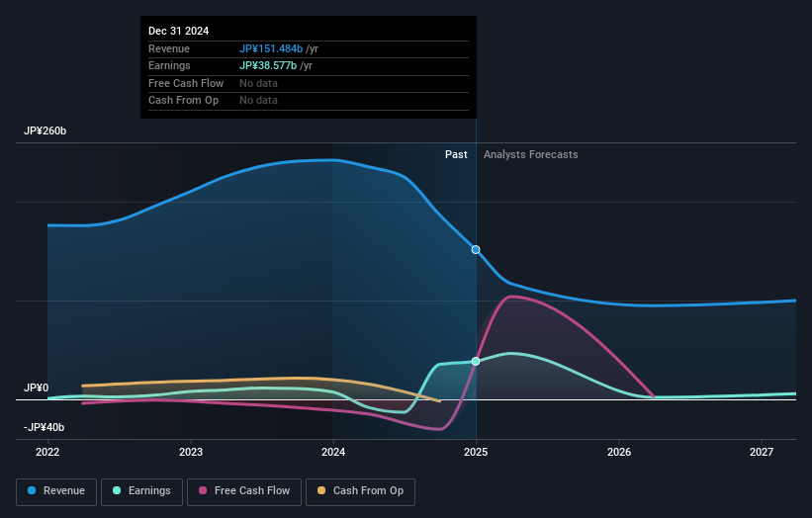Screen dimensions: 812x518
Task: Click the Cash From Op tooltip row label
Action: click(x=183, y=101)
